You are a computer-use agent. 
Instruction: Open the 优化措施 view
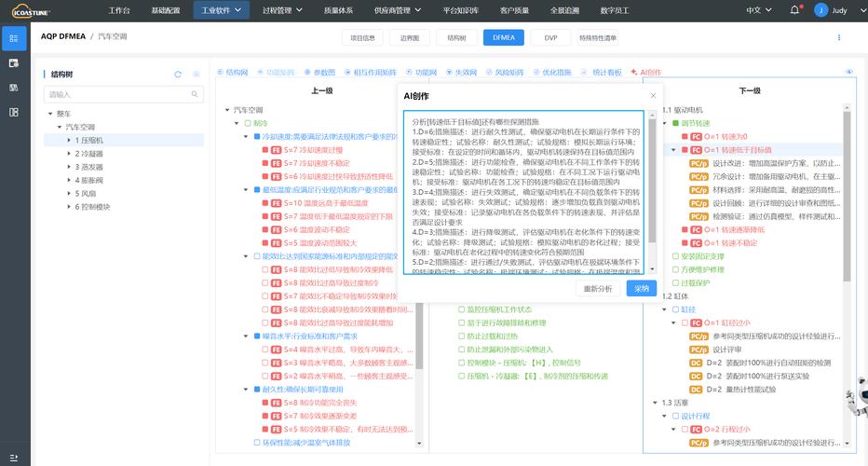[x=552, y=73]
